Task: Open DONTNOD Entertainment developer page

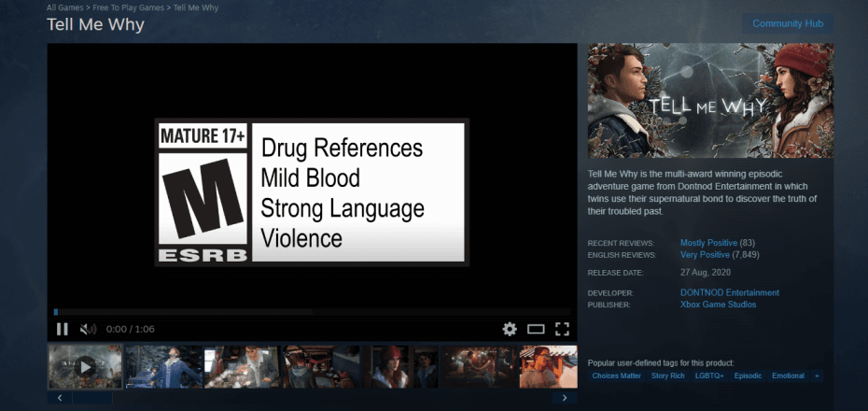Action: click(730, 292)
